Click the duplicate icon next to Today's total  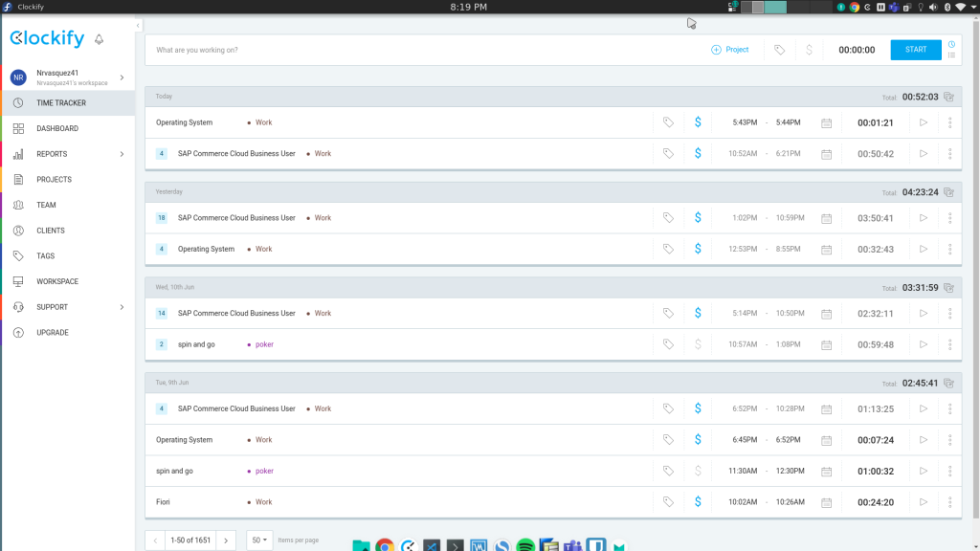tap(947, 97)
